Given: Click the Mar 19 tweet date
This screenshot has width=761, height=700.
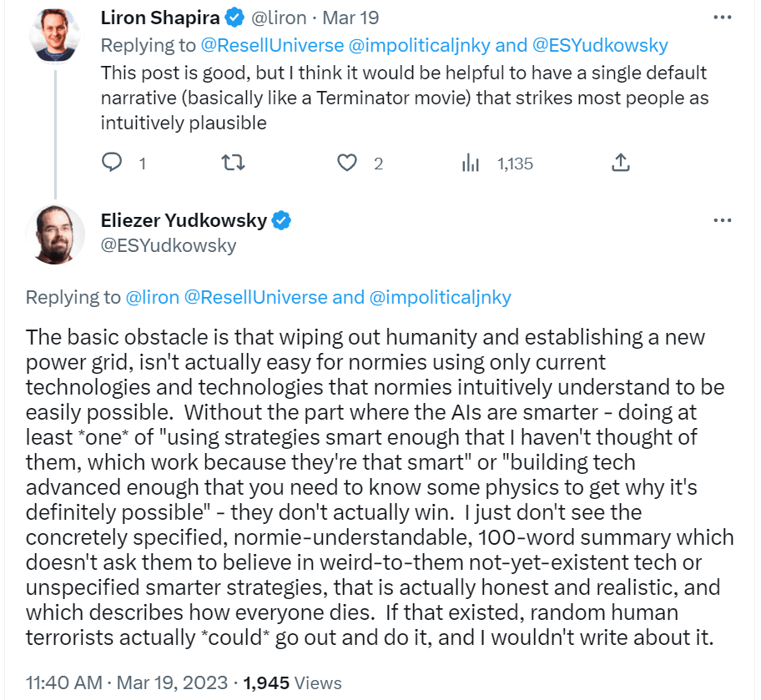Looking at the screenshot, I should [350, 18].
